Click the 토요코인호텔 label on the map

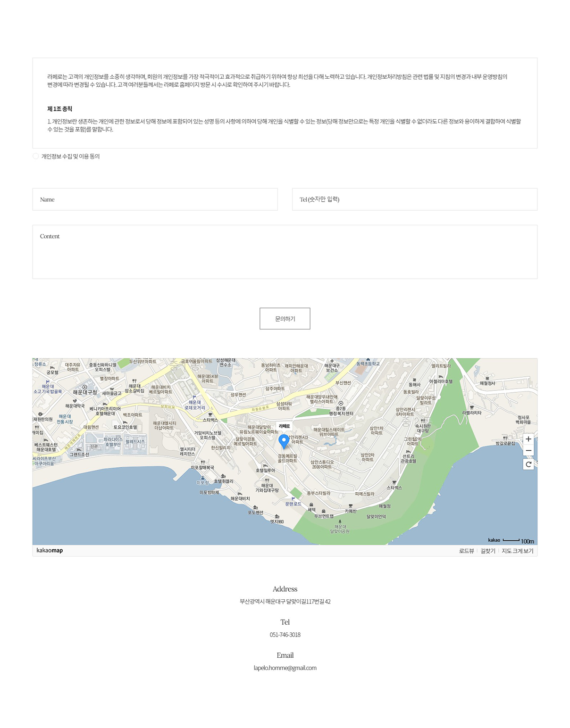125,427
